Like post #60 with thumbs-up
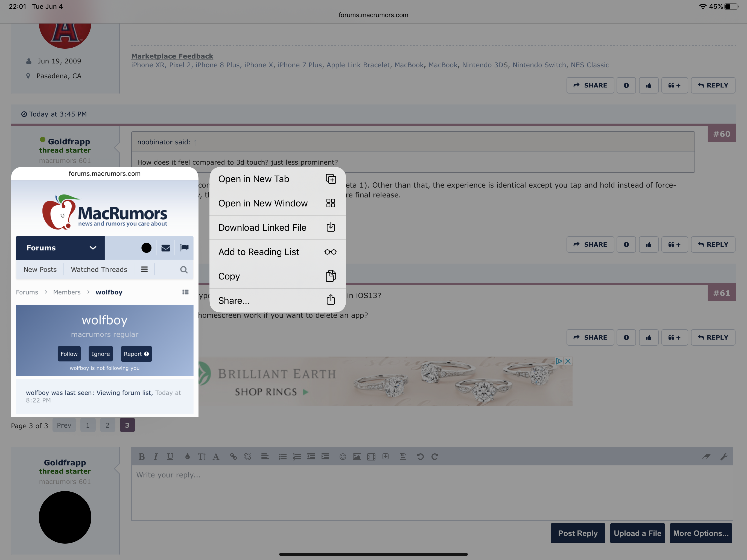 pos(649,244)
